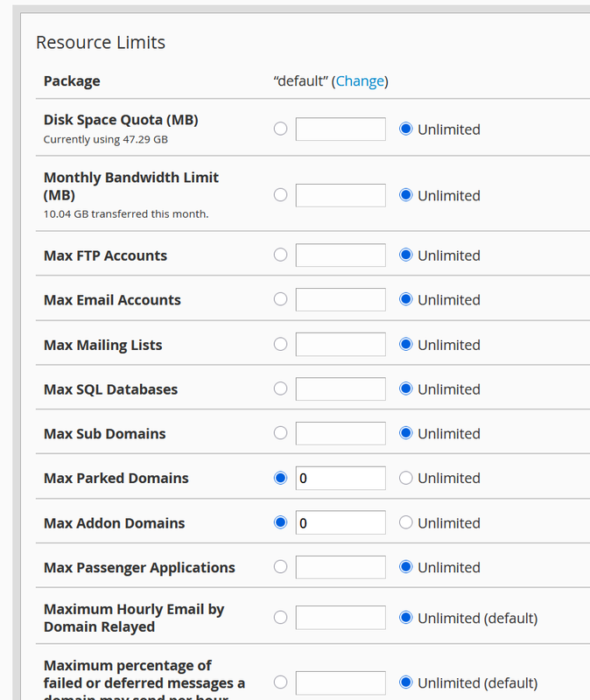This screenshot has height=700, width=590.
Task: Click the Disk Space Quota input field
Action: pos(341,129)
